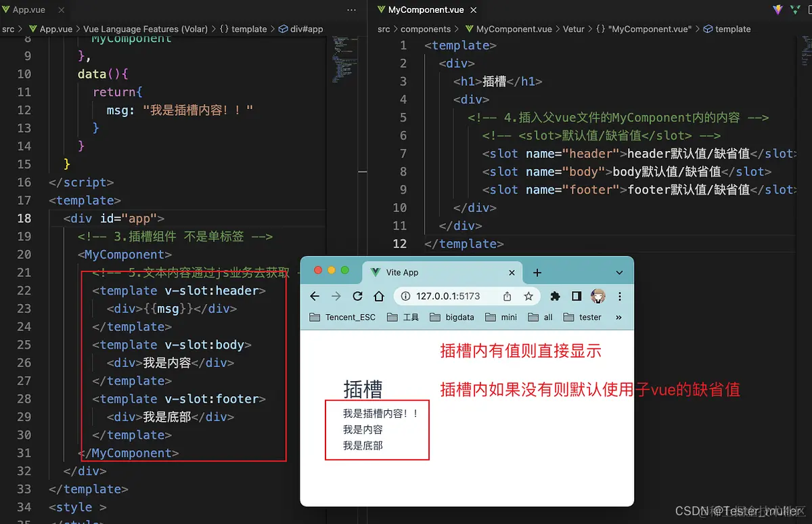Switch to the MyComponent.vue editor tab
This screenshot has width=812, height=524.
pos(425,10)
